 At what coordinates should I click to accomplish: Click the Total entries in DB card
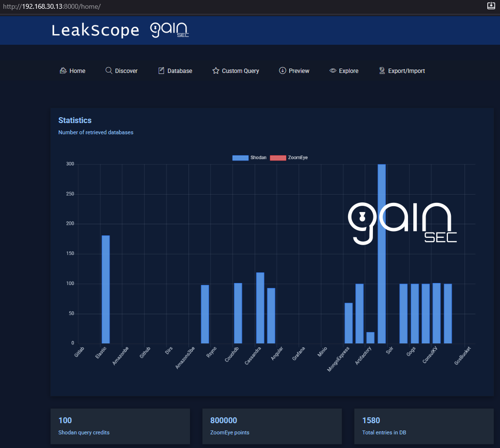click(424, 426)
